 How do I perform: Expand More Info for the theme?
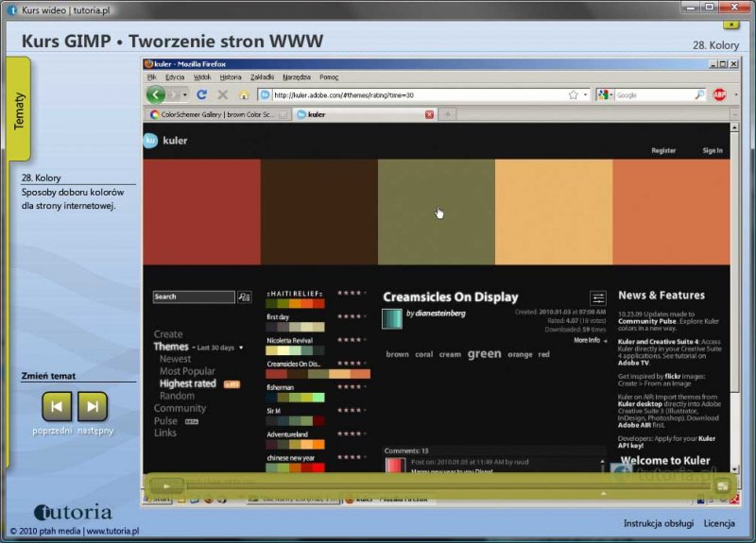point(589,340)
